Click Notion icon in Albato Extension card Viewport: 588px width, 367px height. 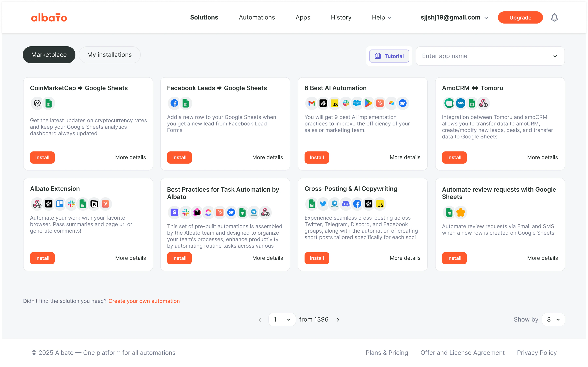click(94, 204)
